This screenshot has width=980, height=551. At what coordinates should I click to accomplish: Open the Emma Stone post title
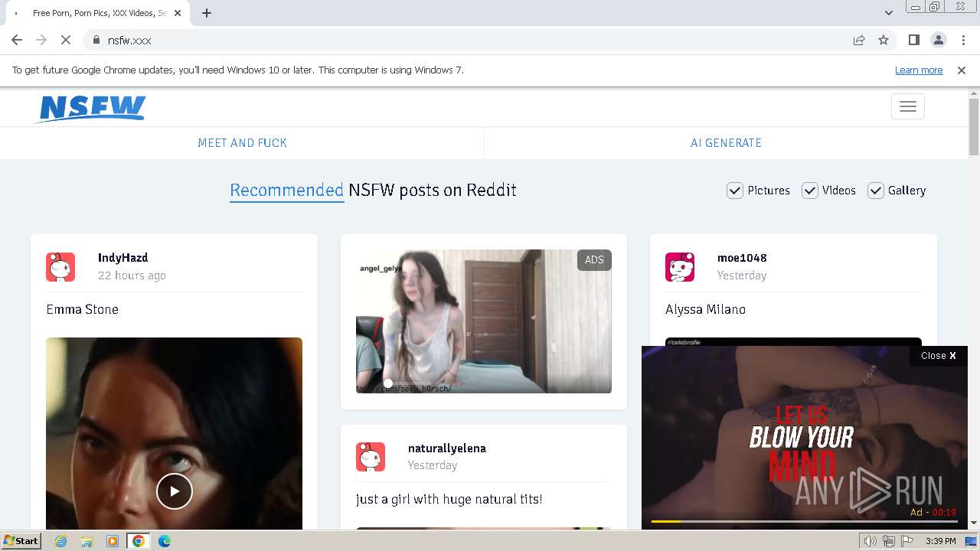pyautogui.click(x=82, y=309)
